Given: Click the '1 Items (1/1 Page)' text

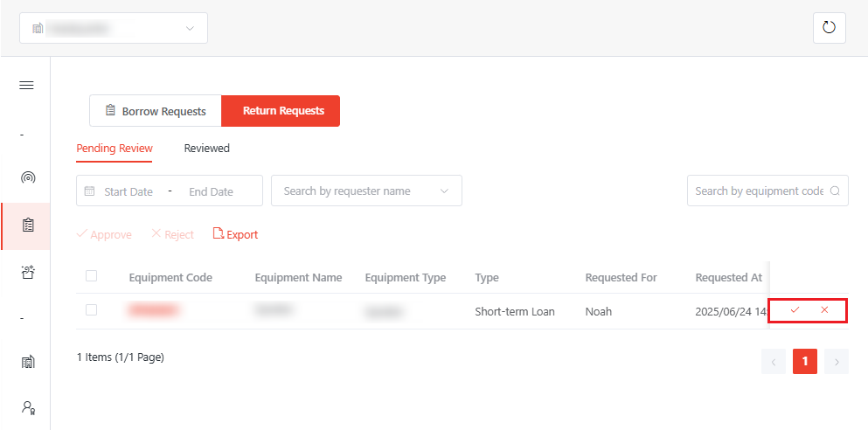Looking at the screenshot, I should coord(120,357).
